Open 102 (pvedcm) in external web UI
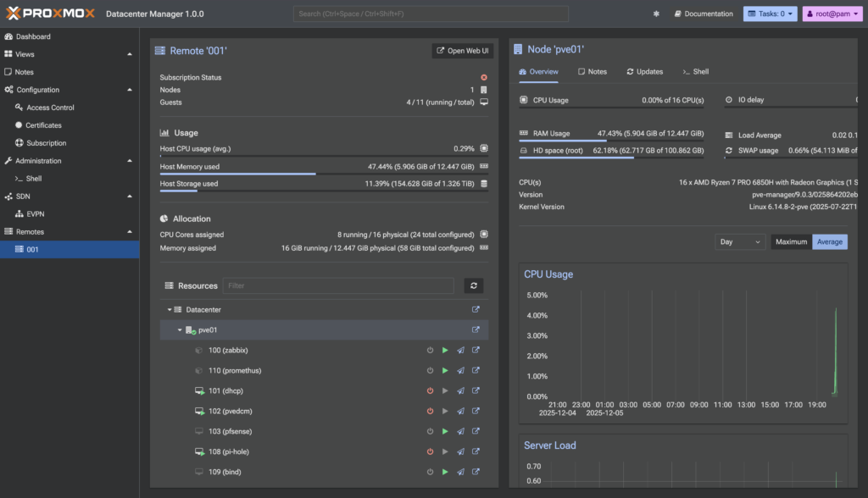 click(x=476, y=412)
